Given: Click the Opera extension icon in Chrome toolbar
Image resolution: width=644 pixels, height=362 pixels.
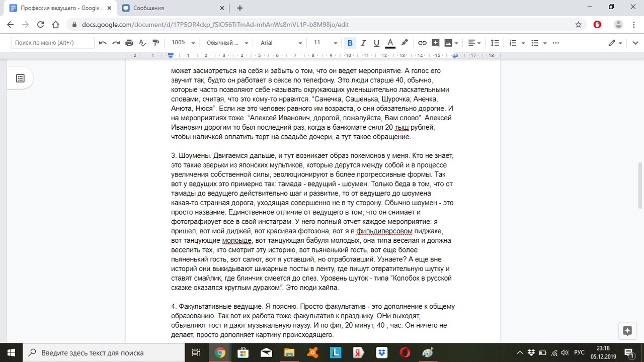Looking at the screenshot, I should tap(597, 25).
